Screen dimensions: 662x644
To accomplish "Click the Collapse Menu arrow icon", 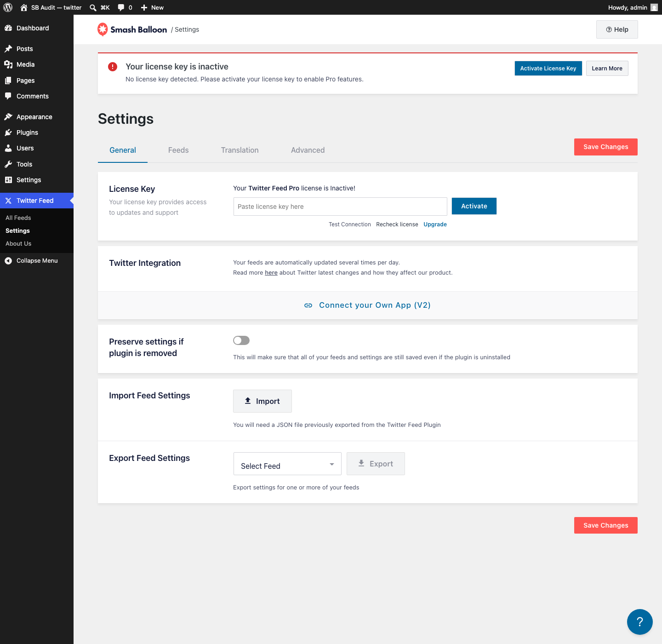I will pos(8,261).
